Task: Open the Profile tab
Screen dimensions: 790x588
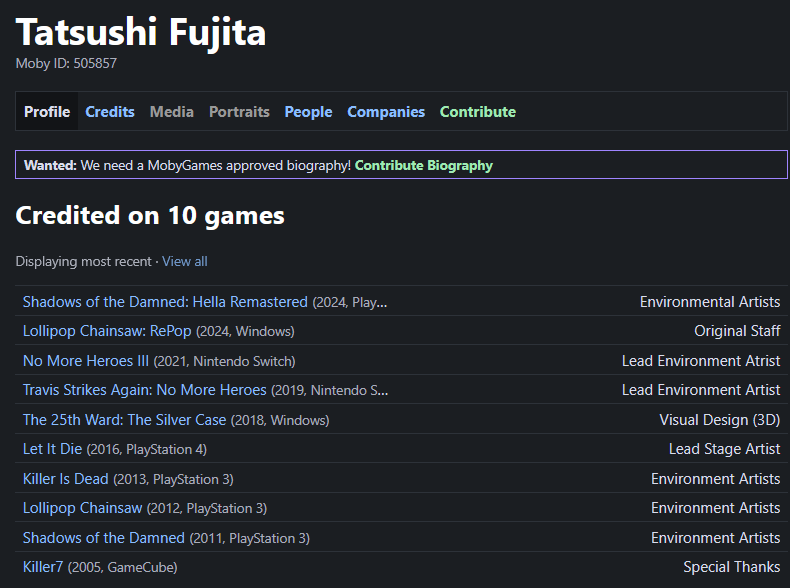Action: pyautogui.click(x=47, y=111)
